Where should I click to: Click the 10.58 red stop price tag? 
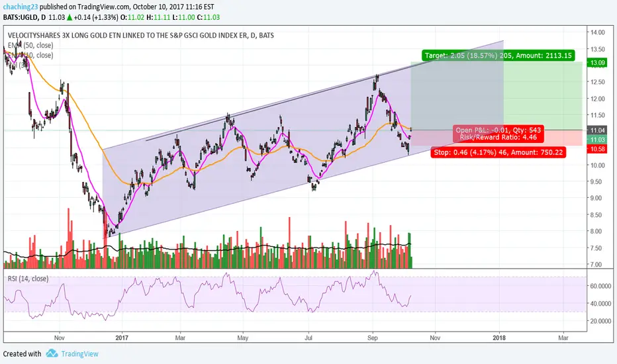point(597,149)
